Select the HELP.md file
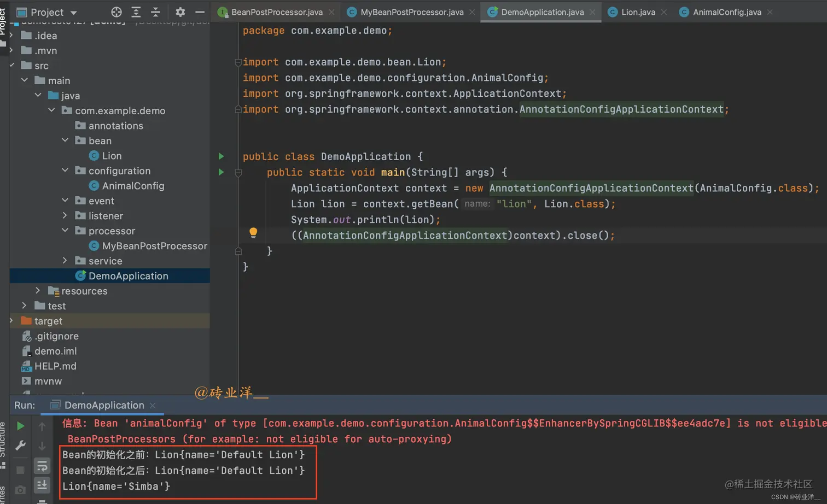827x504 pixels. point(55,366)
